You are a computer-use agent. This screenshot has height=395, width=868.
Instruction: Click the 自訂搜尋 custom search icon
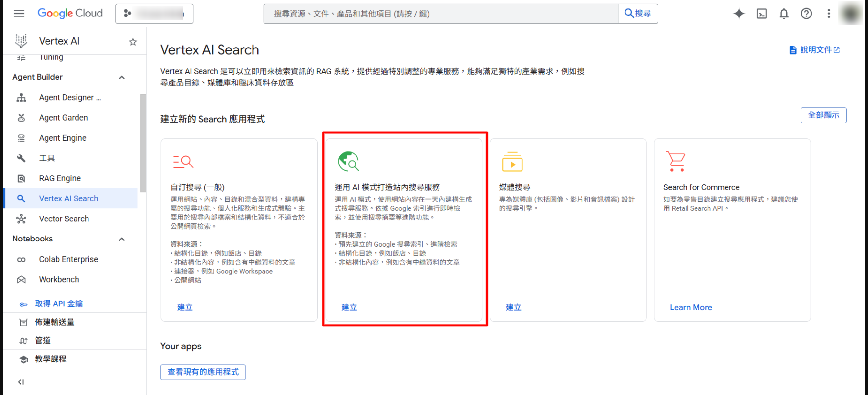pyautogui.click(x=183, y=162)
